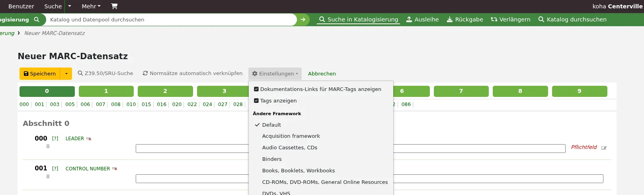
Task: Jump to tag 010 link
Action: coord(131,104)
